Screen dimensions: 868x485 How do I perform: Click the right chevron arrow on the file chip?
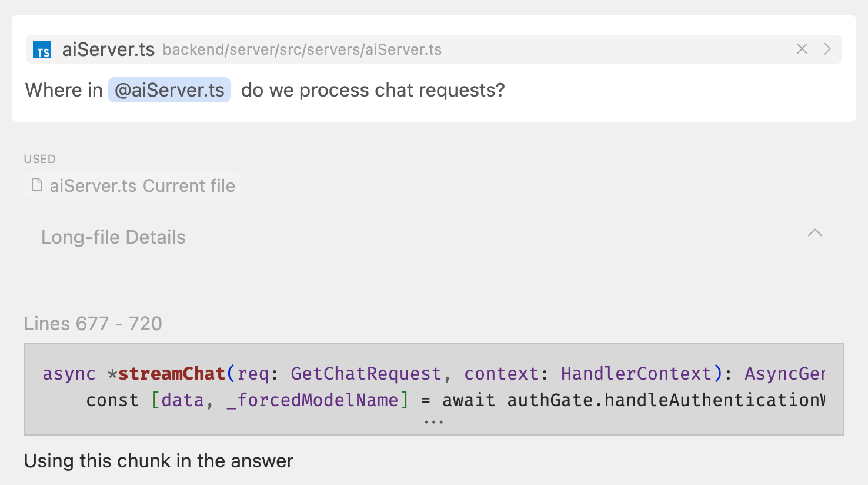coord(827,49)
